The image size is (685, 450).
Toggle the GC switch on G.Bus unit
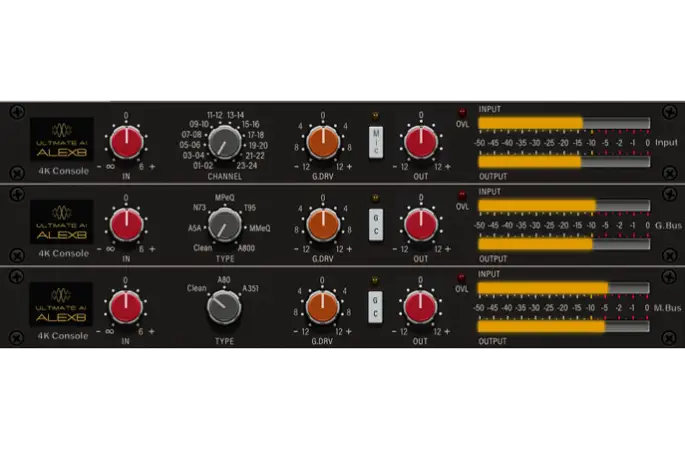click(x=375, y=224)
